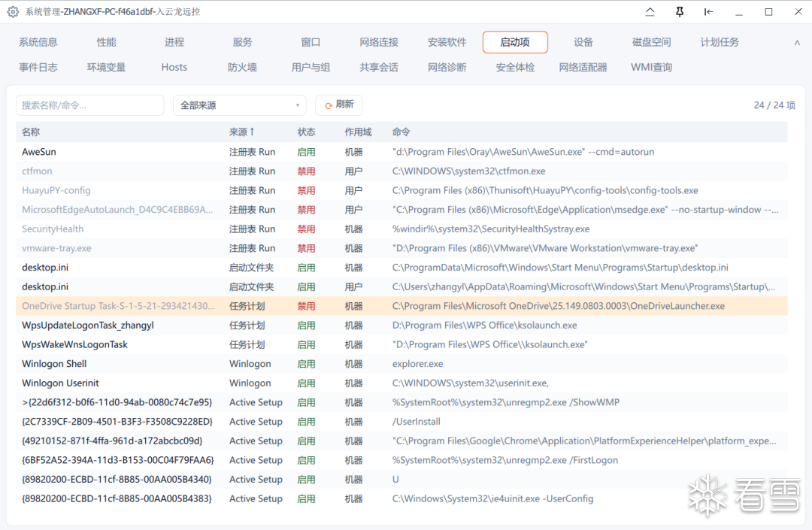Viewport: 812px width, 530px height.
Task: Open the Hosts tab
Action: (174, 68)
